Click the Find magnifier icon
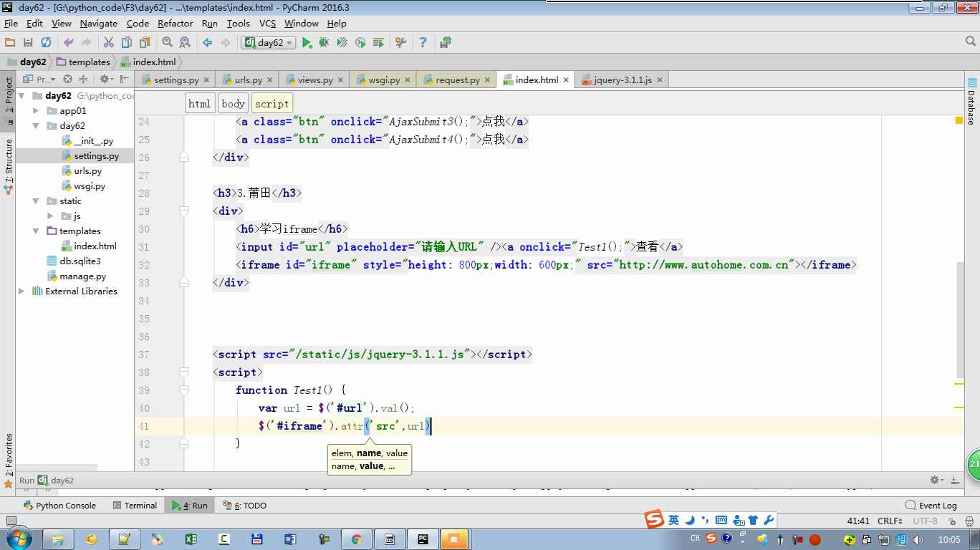The image size is (980, 550). (x=167, y=43)
